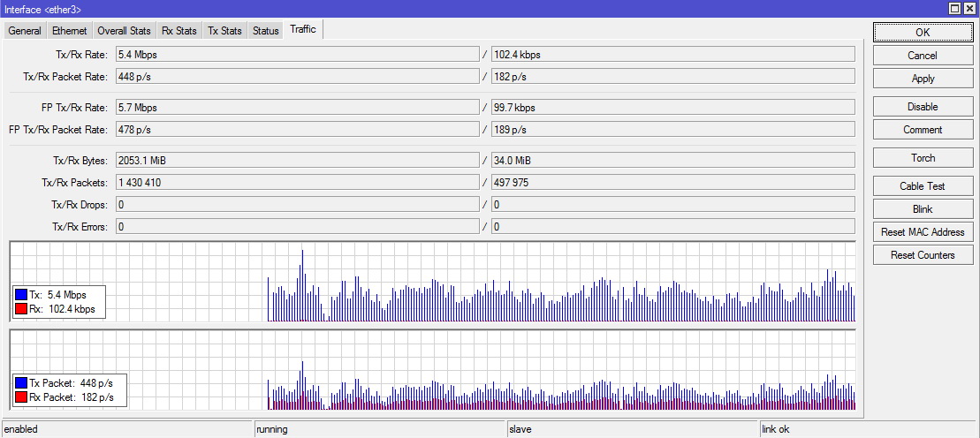View the Tx Stats tab
The height and width of the screenshot is (438, 980).
224,31
